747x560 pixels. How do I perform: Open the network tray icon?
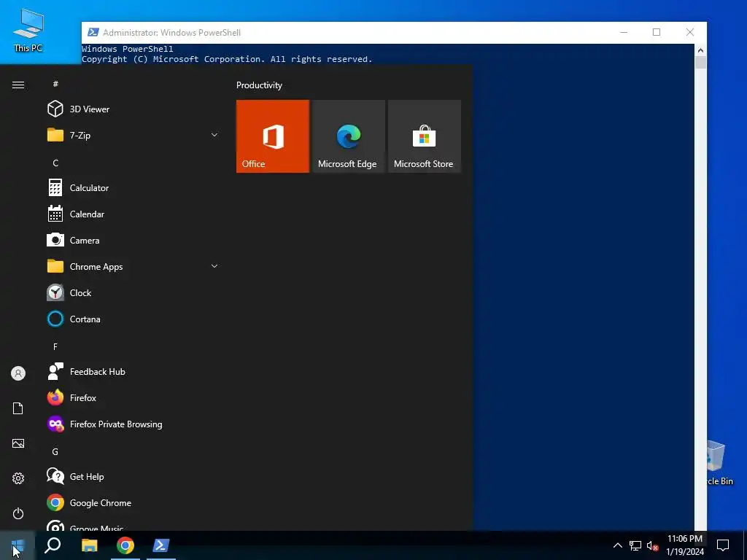(635, 545)
